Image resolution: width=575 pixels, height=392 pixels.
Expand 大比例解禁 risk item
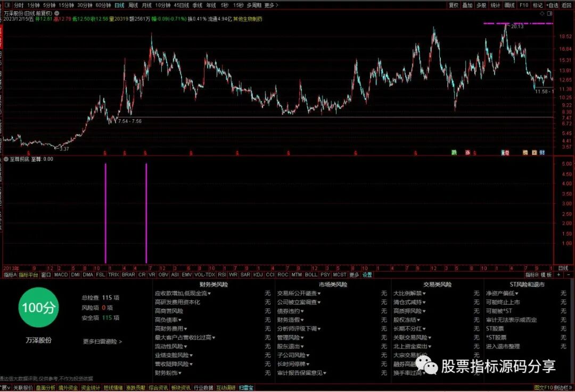coord(409,294)
